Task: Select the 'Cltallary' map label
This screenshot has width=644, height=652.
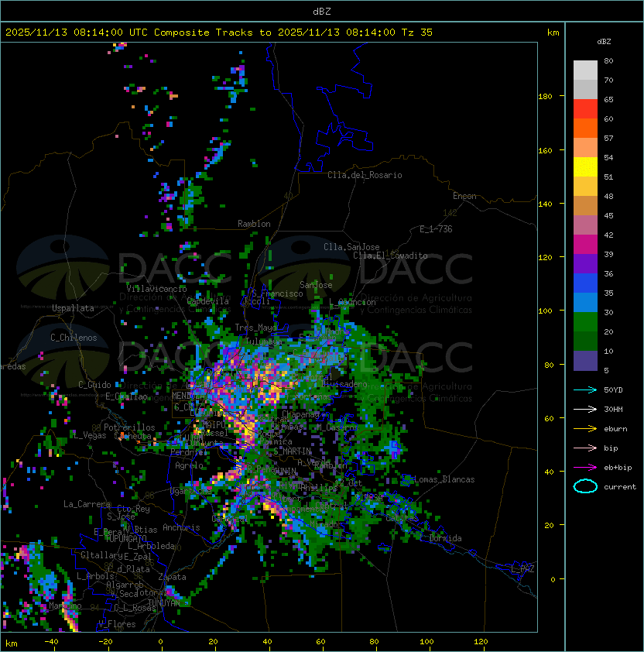Action: click(x=101, y=555)
